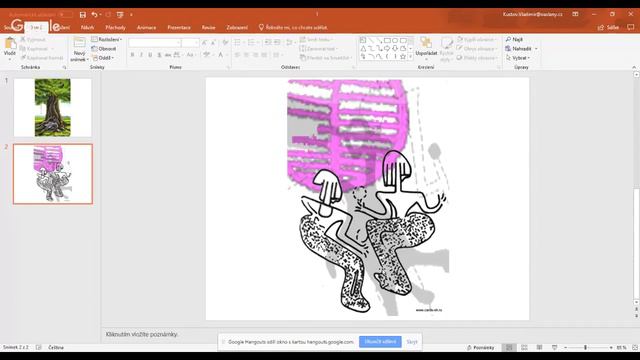Increase font size with larger A icon
Image resolution: width=640 pixels, height=360 pixels.
pyautogui.click(x=204, y=43)
